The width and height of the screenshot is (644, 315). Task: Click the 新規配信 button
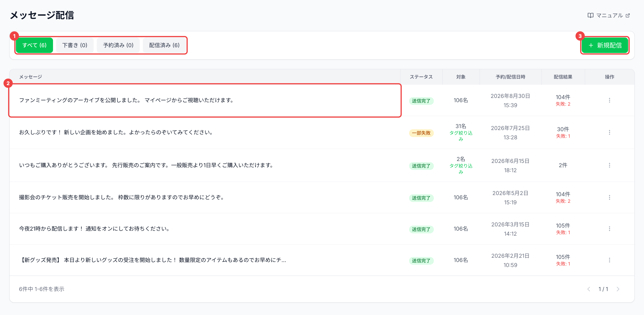(605, 45)
